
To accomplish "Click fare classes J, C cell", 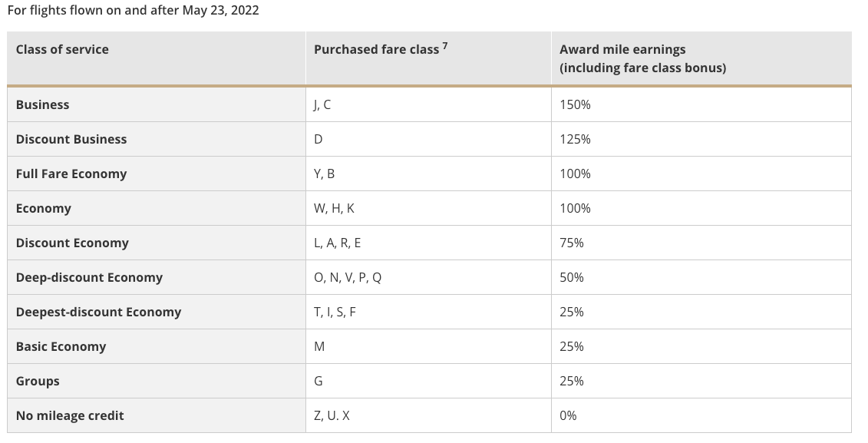I will [322, 104].
